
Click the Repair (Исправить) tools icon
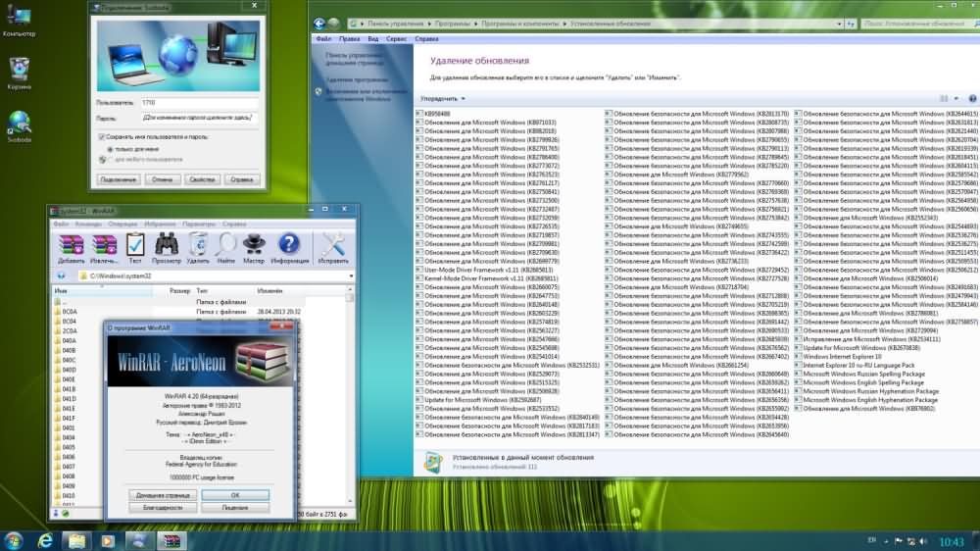coord(333,246)
